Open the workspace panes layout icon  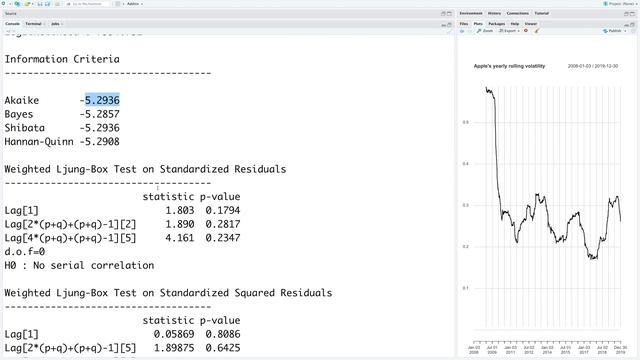(118, 4)
